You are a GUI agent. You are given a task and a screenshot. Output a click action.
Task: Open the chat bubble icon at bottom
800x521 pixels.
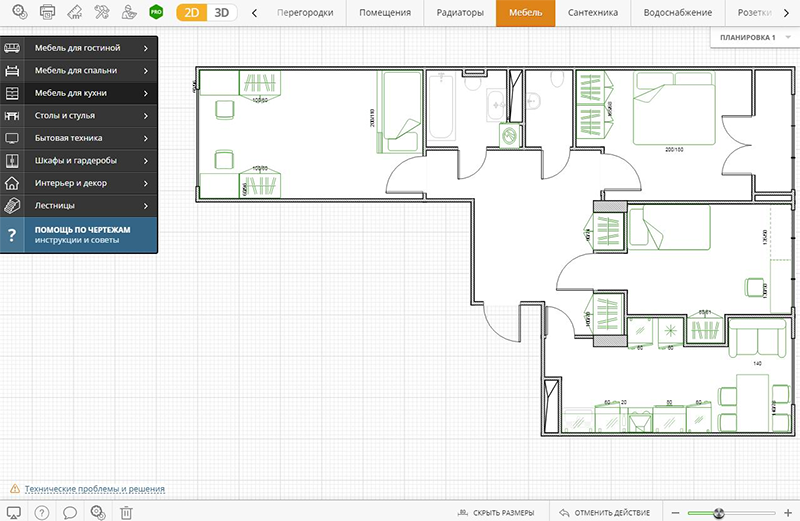pyautogui.click(x=70, y=512)
